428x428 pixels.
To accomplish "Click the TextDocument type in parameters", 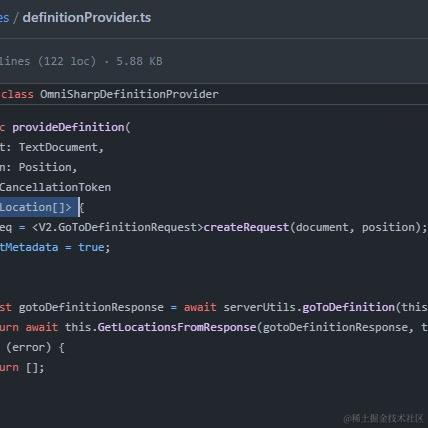I will point(58,147).
